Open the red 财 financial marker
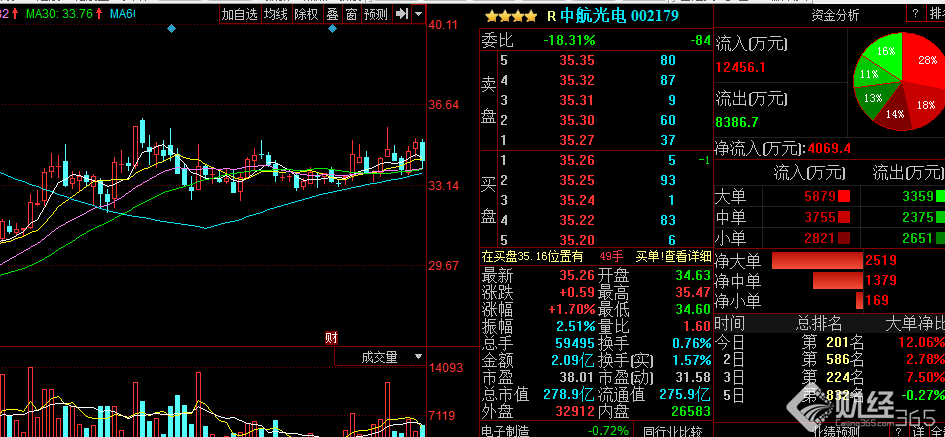This screenshot has height=437, width=945. click(x=331, y=338)
